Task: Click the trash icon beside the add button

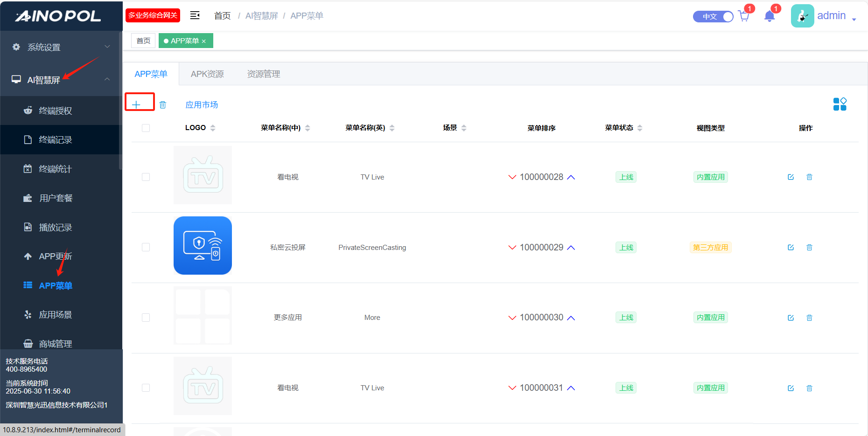Action: click(163, 104)
